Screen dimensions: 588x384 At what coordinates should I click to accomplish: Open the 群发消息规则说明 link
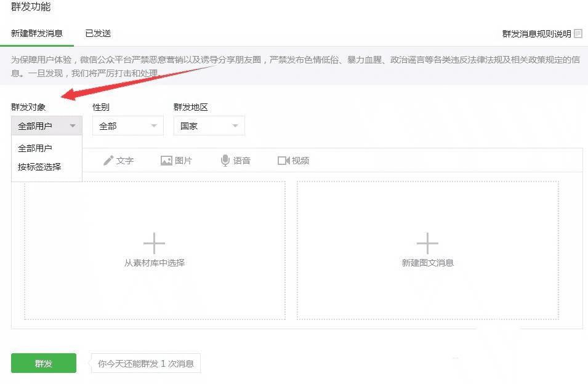point(536,34)
